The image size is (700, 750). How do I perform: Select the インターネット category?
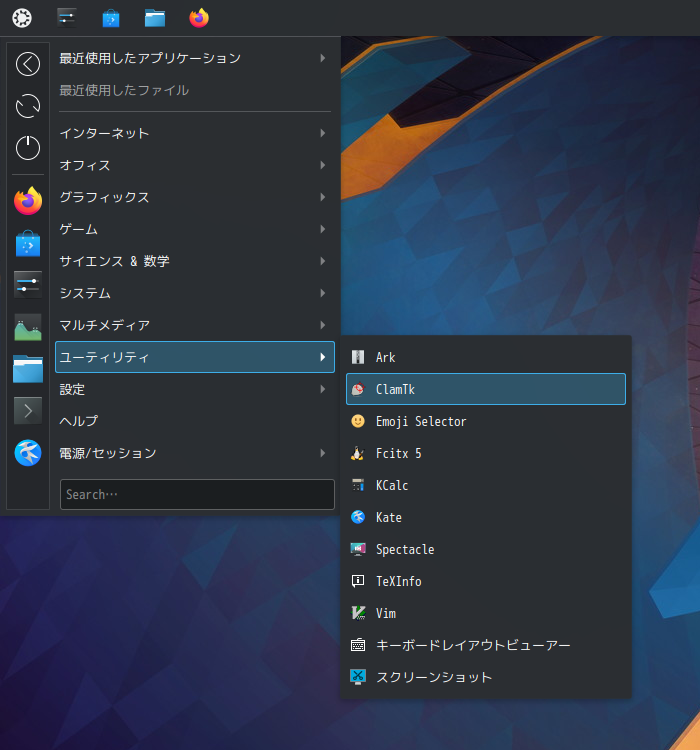pos(195,133)
